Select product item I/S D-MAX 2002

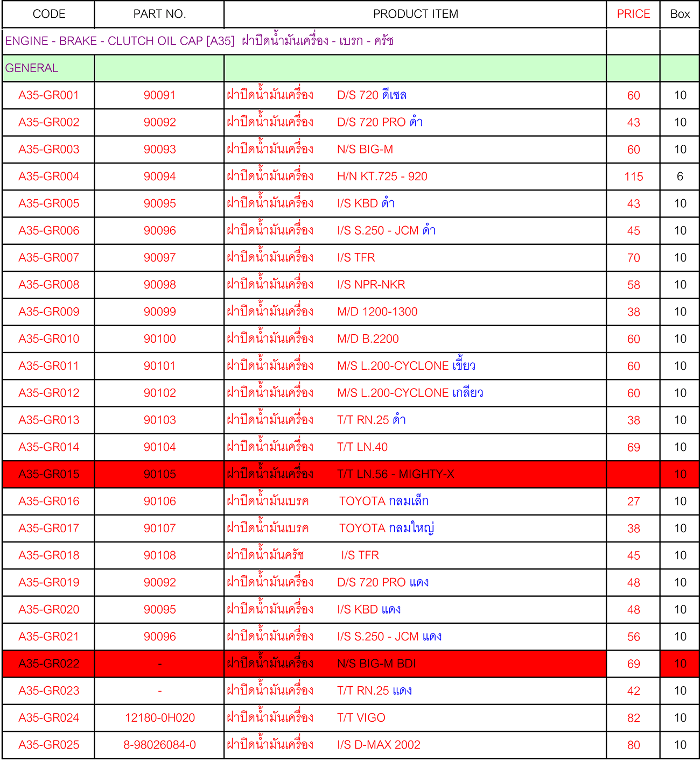pyautogui.click(x=379, y=745)
